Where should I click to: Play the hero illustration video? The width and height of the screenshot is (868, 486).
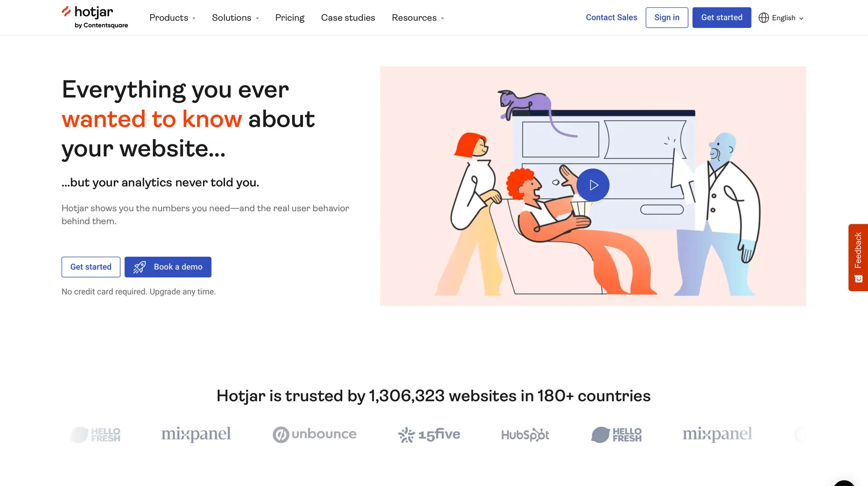593,185
